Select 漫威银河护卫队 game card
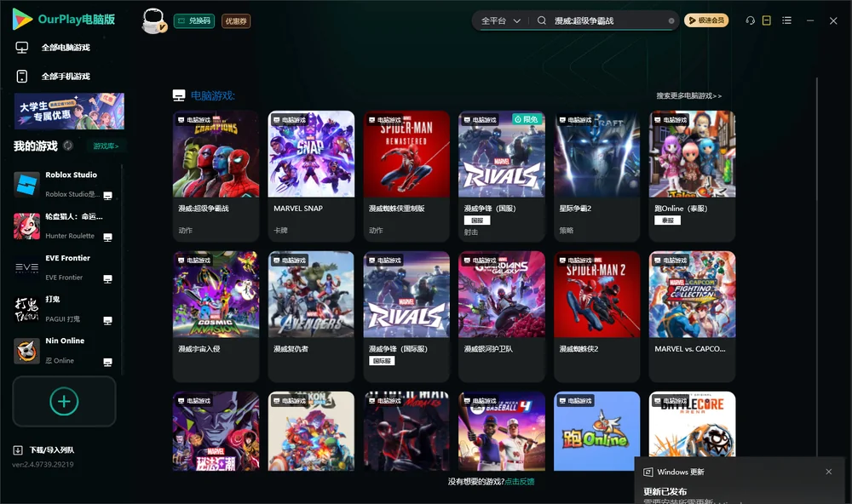852x504 pixels. coord(502,316)
